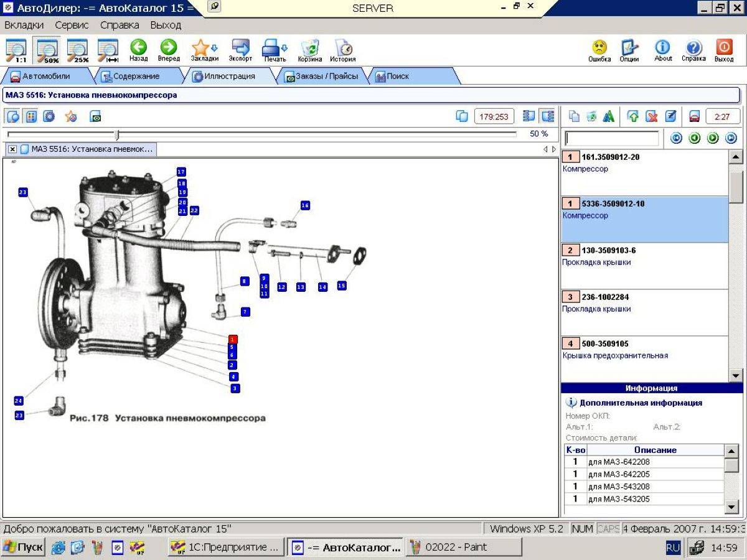
Task: Set zoom to 1:1 scale
Action: pos(16,50)
